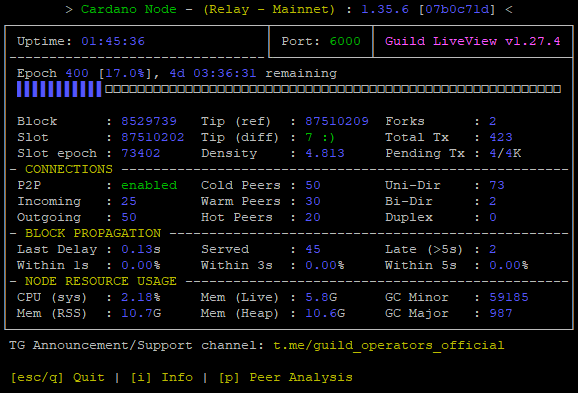
Task: Click the Within 5s value 0.00%
Action: point(509,265)
